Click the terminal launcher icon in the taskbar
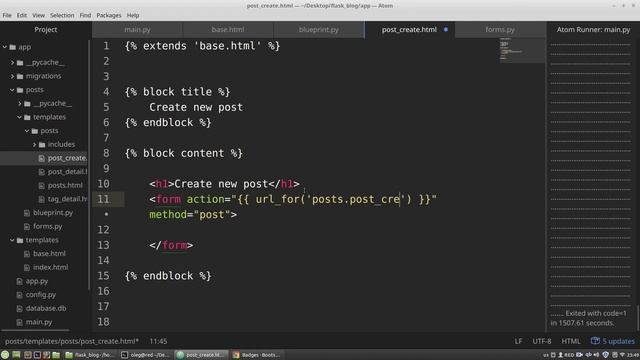Image resolution: width=640 pixels, height=360 pixels. (x=37, y=355)
